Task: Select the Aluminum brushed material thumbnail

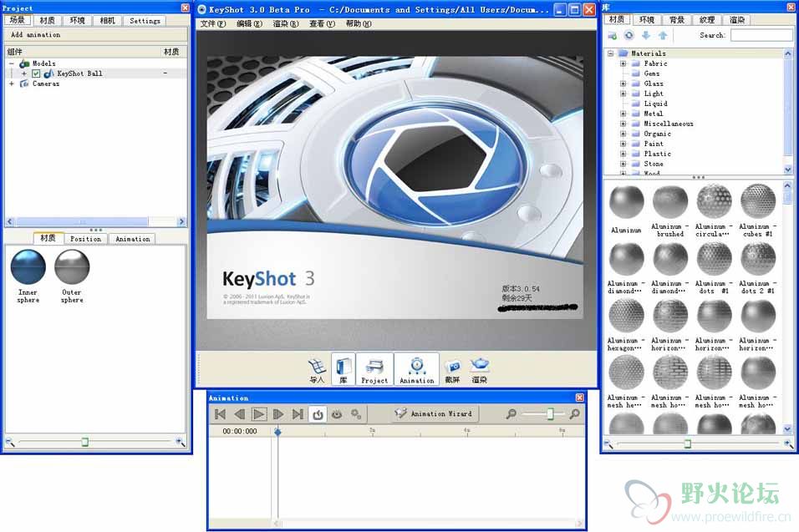Action: 670,202
